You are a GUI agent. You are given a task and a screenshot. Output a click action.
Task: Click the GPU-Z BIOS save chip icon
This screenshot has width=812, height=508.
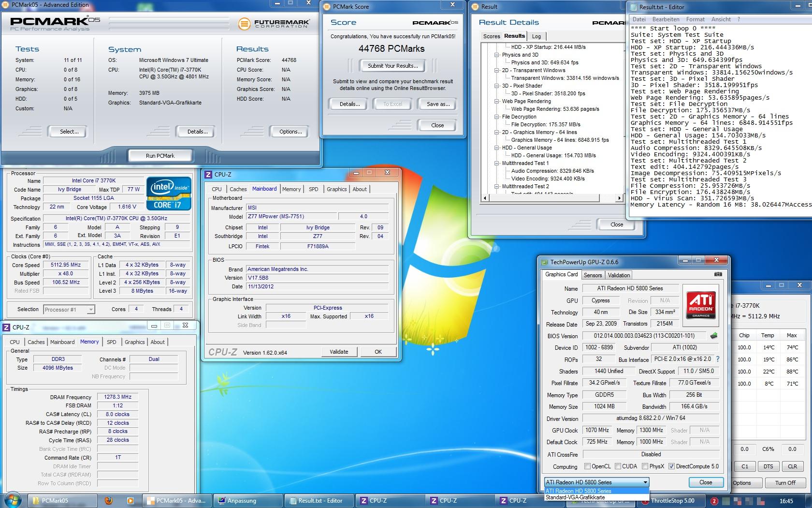click(714, 336)
